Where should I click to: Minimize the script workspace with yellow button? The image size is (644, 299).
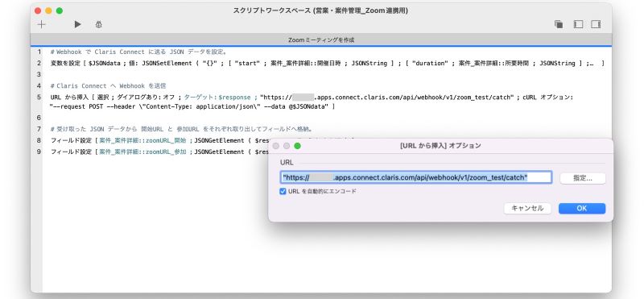(48, 10)
